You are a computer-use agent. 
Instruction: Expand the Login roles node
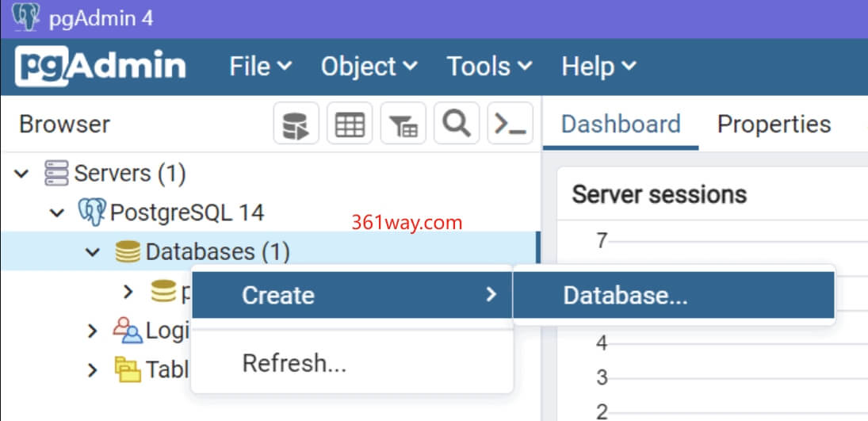click(93, 331)
